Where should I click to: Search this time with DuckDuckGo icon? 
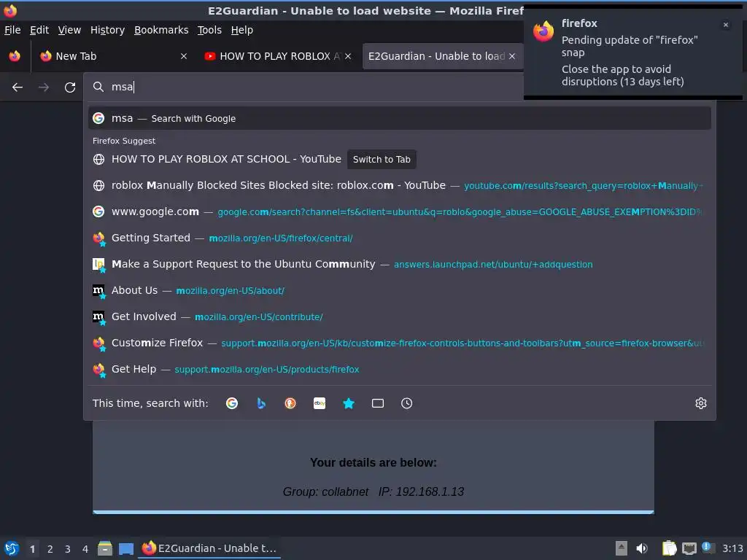pos(290,403)
